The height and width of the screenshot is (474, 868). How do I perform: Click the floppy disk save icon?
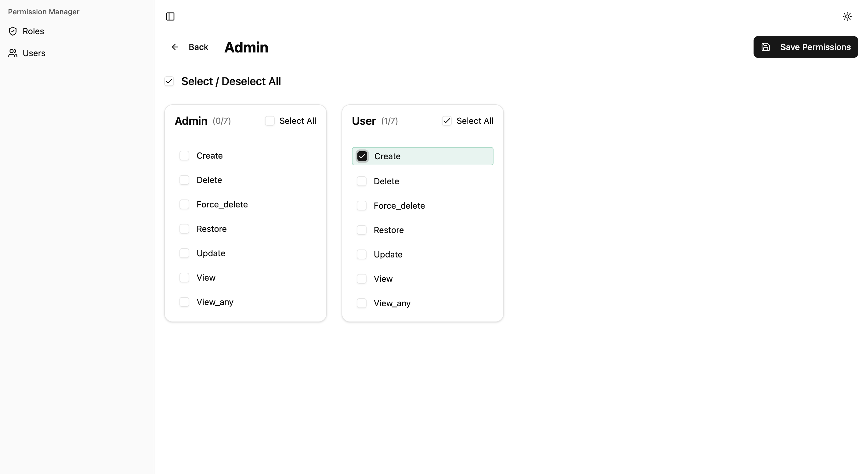(765, 47)
